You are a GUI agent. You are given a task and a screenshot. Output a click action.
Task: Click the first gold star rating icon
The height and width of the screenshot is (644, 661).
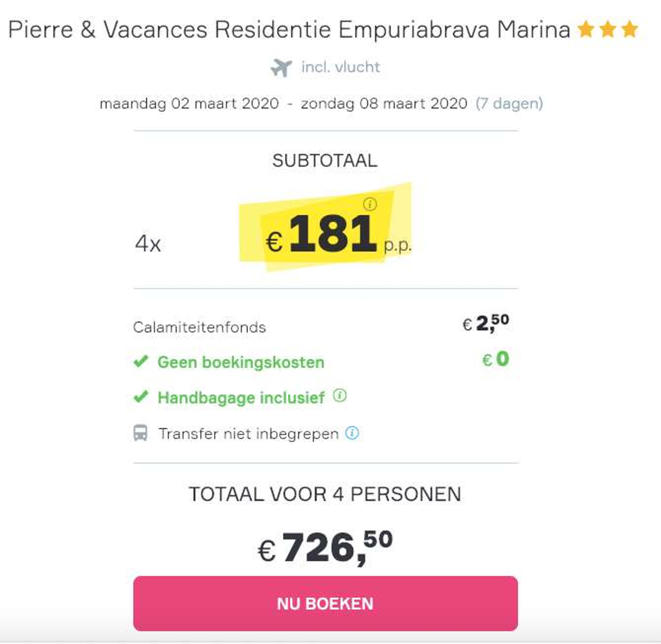click(586, 29)
